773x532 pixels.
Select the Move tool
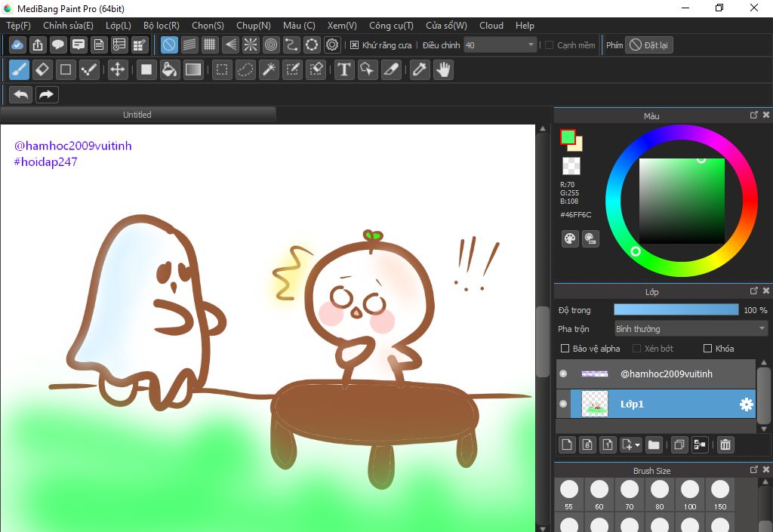[x=117, y=69]
